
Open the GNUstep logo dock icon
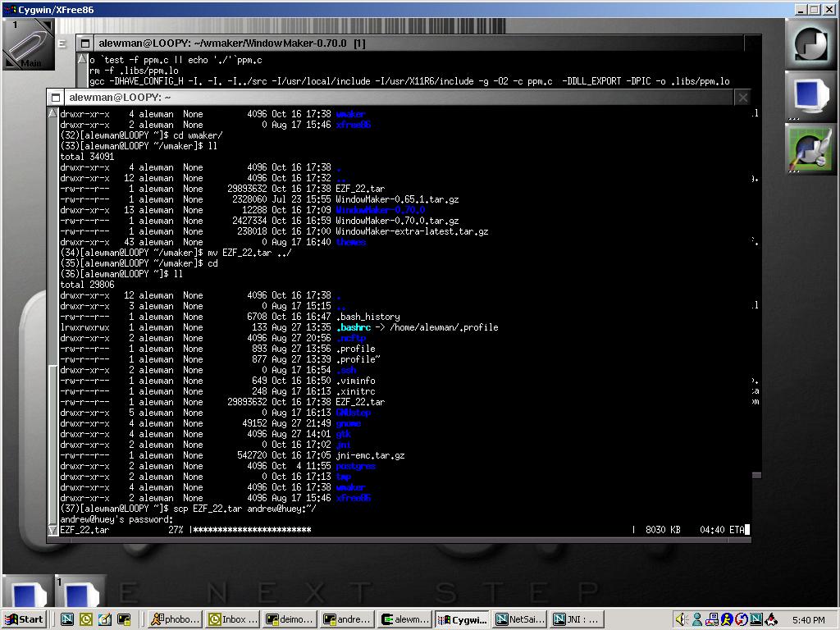click(811, 43)
